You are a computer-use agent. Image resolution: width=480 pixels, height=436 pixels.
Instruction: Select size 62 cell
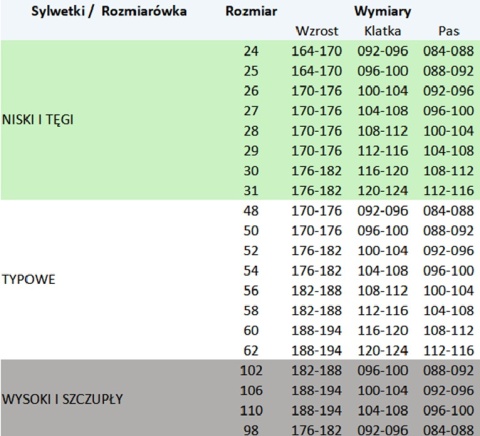click(251, 350)
